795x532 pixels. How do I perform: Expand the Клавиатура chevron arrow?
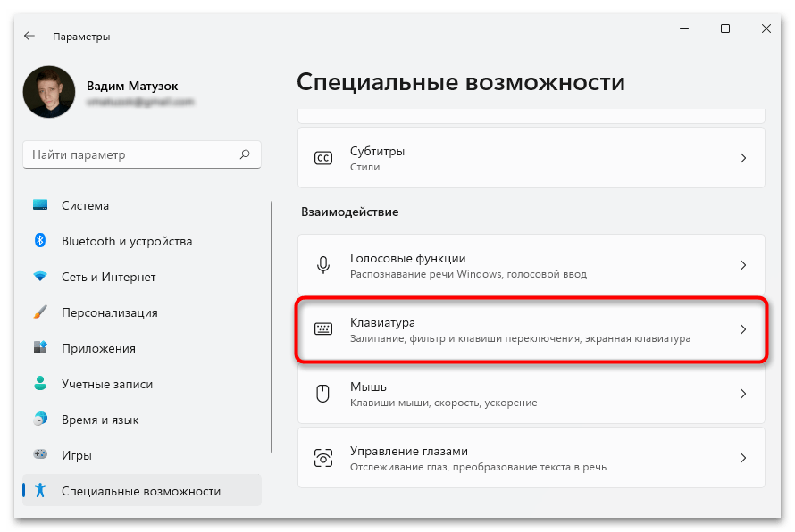click(742, 329)
